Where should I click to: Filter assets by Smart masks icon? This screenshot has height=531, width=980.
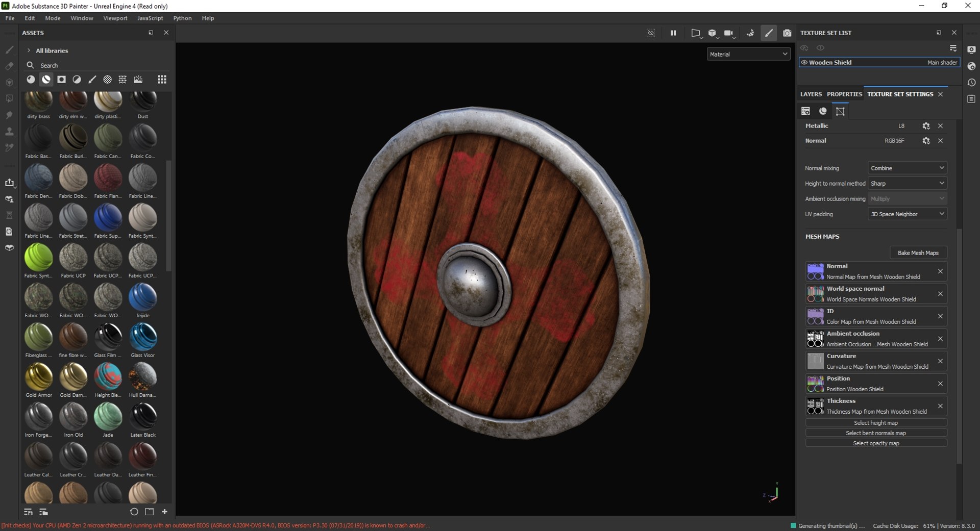[x=61, y=80]
